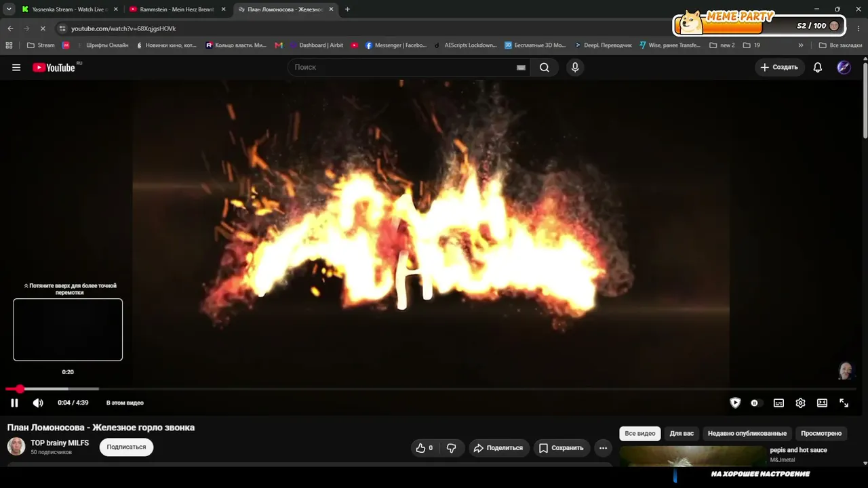Like the video
The width and height of the screenshot is (868, 488).
(425, 448)
